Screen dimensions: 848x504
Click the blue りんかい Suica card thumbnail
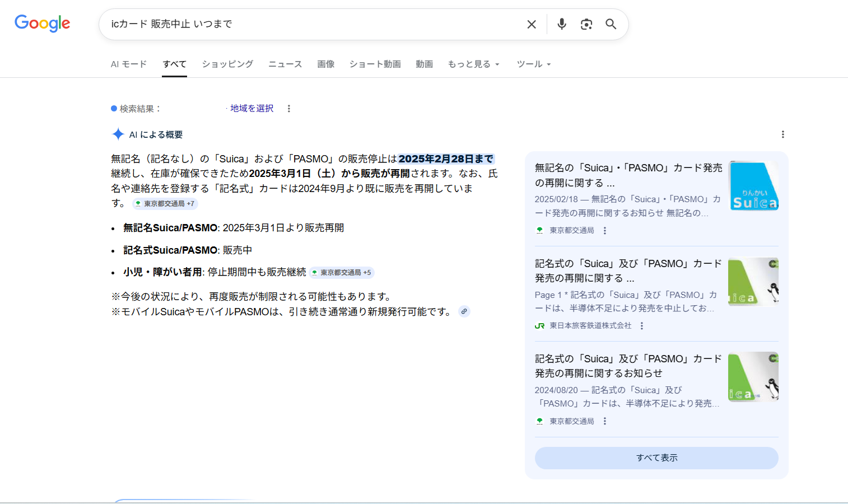[x=753, y=186]
